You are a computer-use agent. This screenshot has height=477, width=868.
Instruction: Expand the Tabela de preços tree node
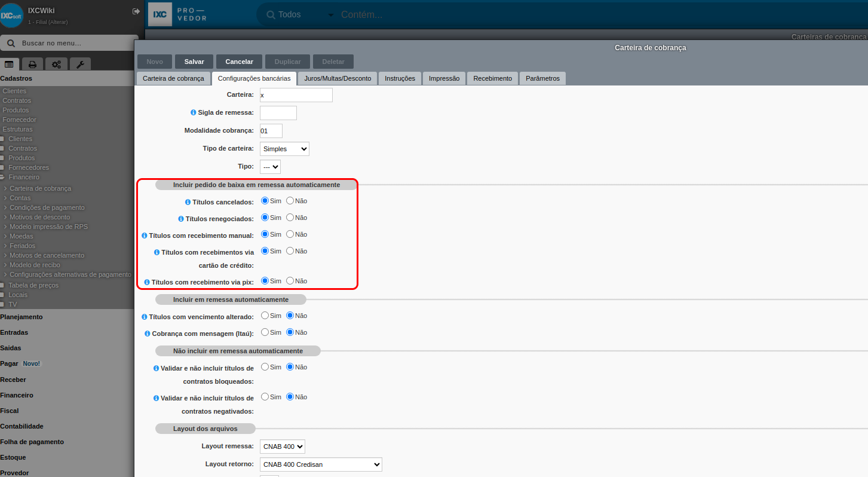2,285
